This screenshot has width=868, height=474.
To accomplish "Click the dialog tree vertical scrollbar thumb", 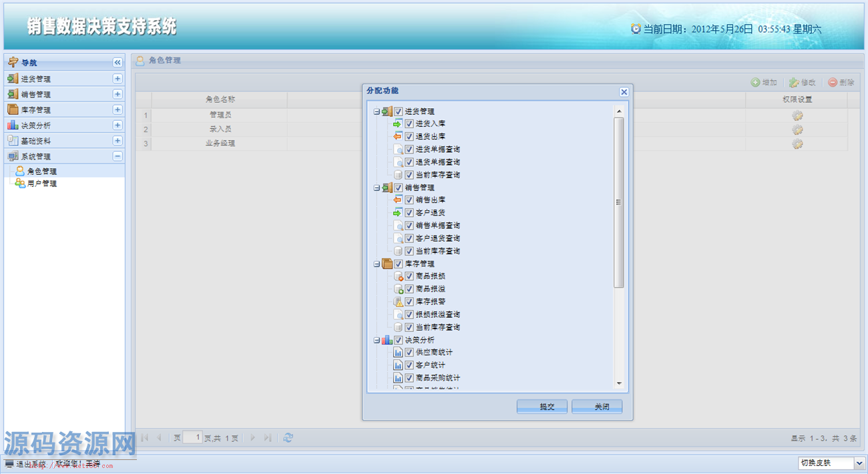I will coord(618,202).
